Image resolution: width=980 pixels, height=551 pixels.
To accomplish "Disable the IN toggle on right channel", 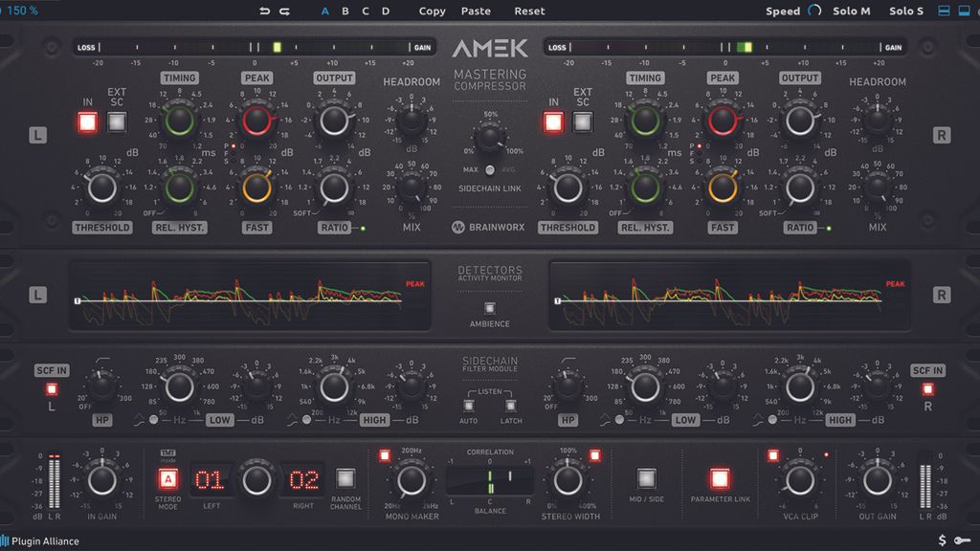I will tap(553, 121).
